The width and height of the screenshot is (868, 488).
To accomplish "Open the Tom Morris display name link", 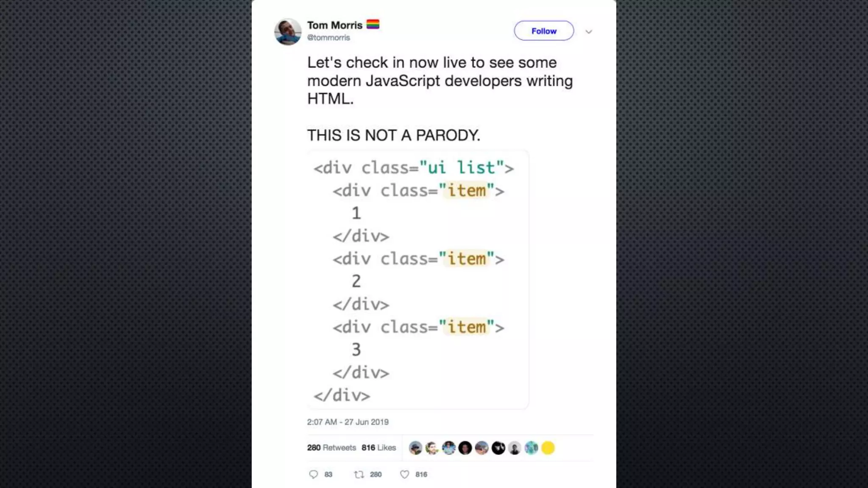I will click(x=334, y=25).
